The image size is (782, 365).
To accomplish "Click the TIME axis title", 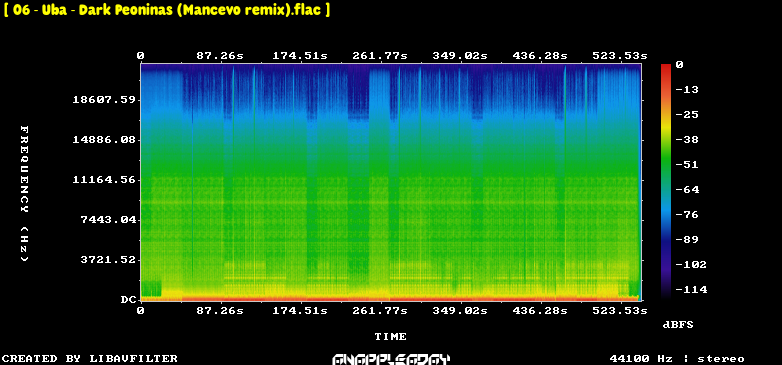I will [391, 337].
